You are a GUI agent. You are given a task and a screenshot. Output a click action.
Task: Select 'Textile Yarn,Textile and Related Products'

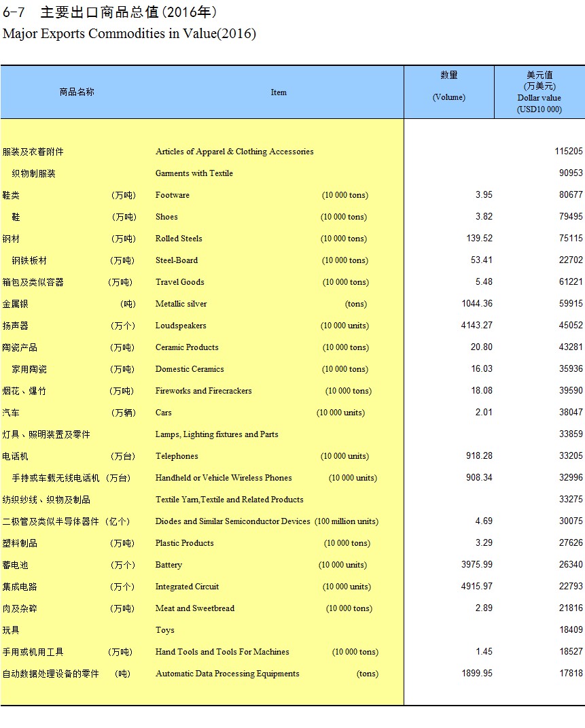coord(229,500)
